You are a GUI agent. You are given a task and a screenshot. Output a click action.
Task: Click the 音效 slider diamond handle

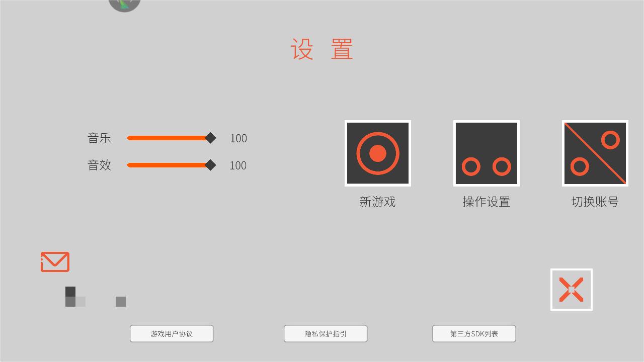point(211,165)
